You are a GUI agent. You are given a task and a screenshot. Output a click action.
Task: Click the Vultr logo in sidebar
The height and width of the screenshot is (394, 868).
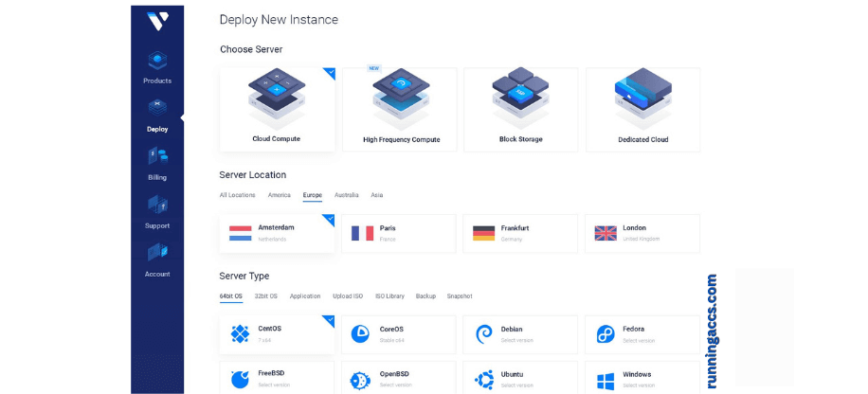tap(157, 21)
